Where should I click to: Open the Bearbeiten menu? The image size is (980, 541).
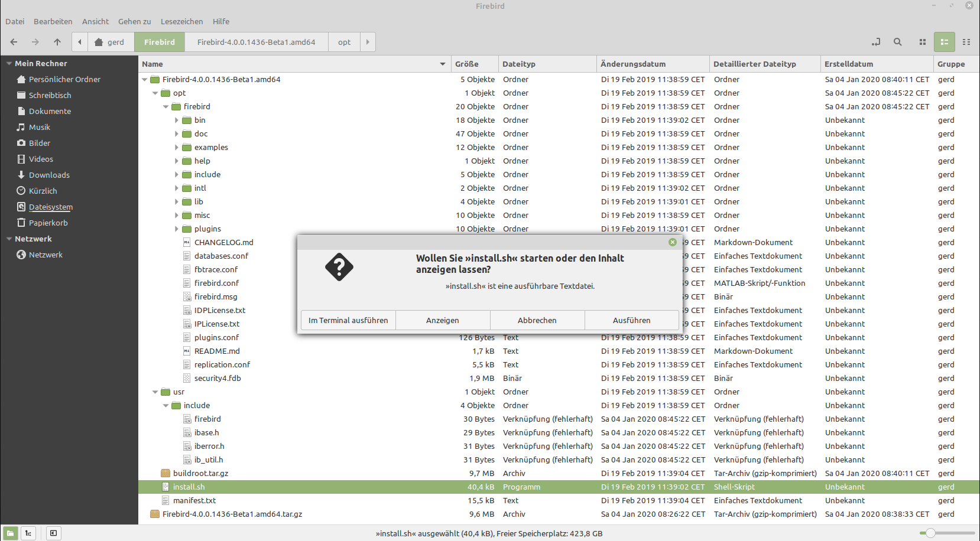tap(53, 21)
